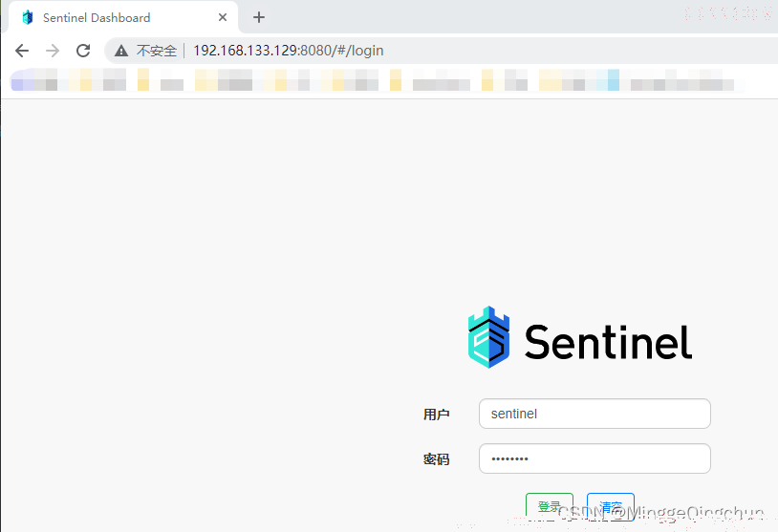The width and height of the screenshot is (778, 532).
Task: Click the large Sentinel wordmark
Action: pyautogui.click(x=608, y=341)
